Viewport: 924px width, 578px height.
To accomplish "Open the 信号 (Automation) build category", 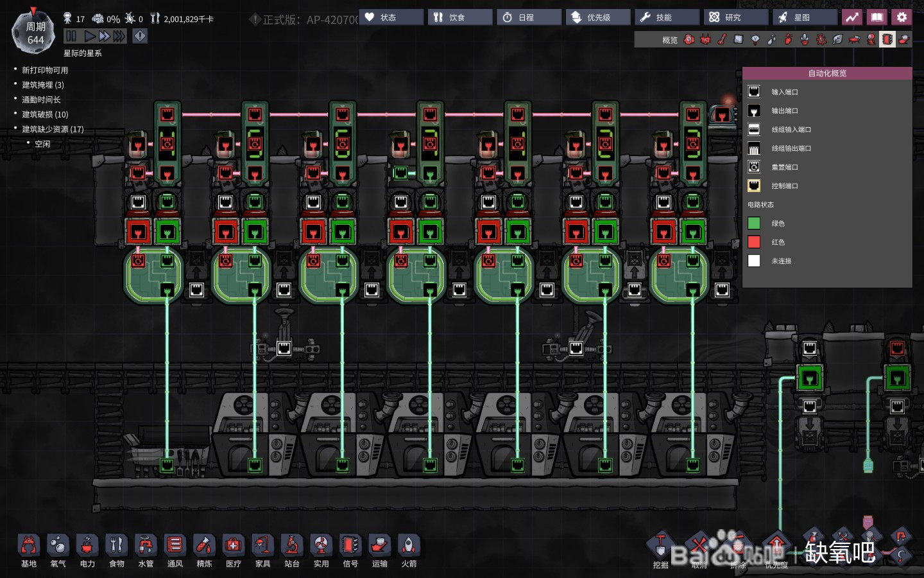I will 350,550.
